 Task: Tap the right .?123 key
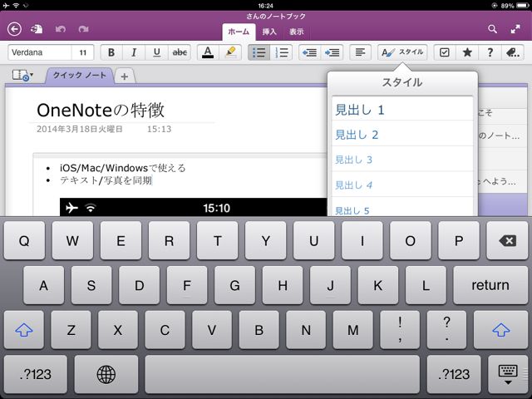click(454, 374)
